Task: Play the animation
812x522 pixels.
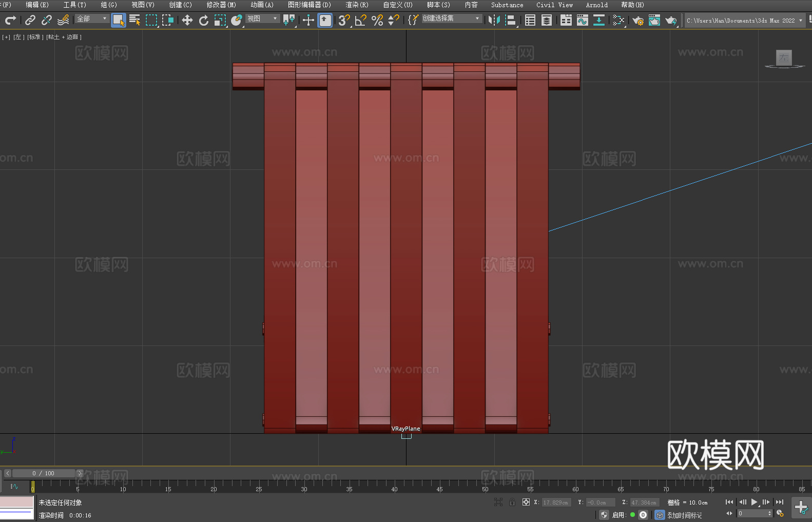Action: 754,502
